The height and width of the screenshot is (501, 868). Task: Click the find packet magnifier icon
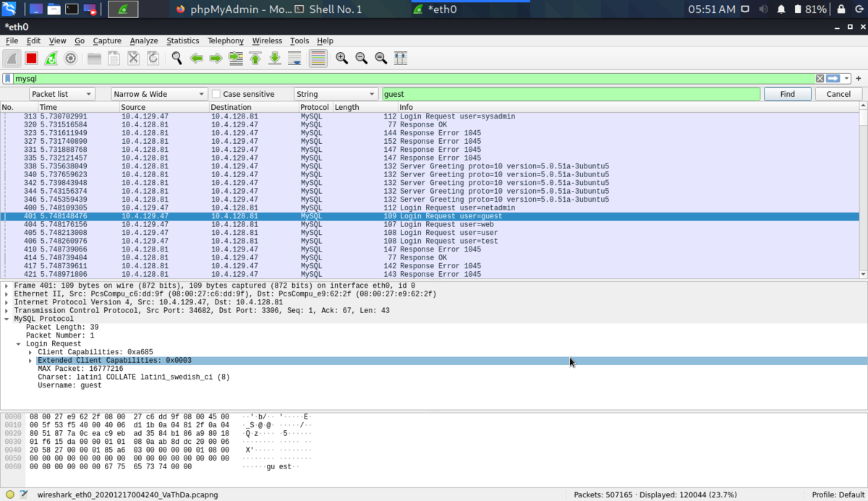pyautogui.click(x=176, y=59)
